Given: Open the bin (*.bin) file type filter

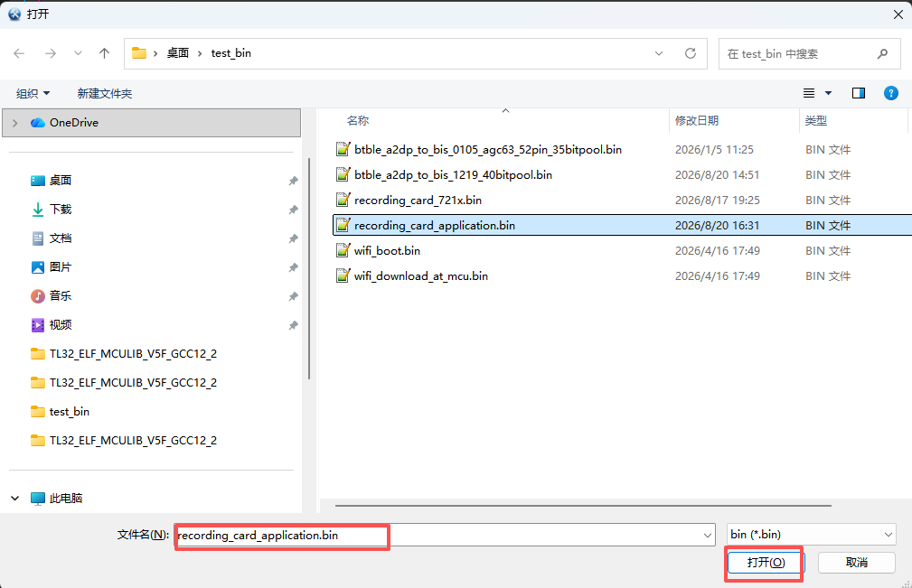Looking at the screenshot, I should [x=812, y=535].
